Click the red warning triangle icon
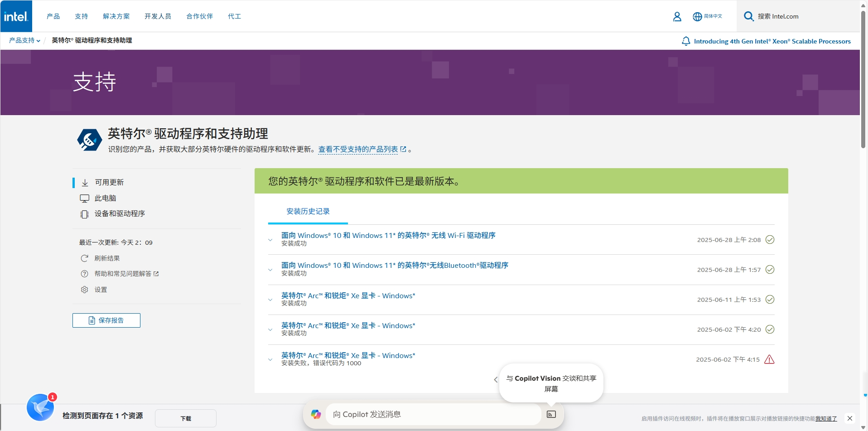Screen dimensions: 868x431 coord(769,359)
